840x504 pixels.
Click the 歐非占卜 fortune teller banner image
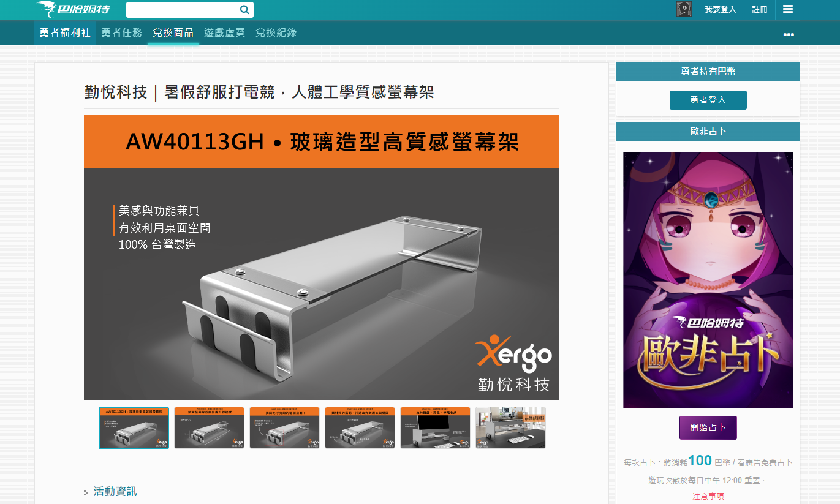coord(708,280)
